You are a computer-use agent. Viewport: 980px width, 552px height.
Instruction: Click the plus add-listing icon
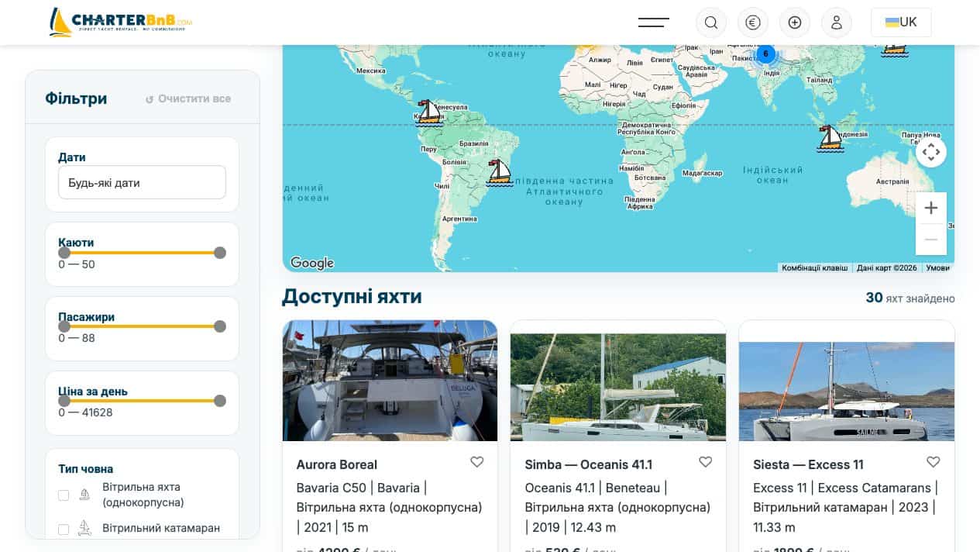795,22
